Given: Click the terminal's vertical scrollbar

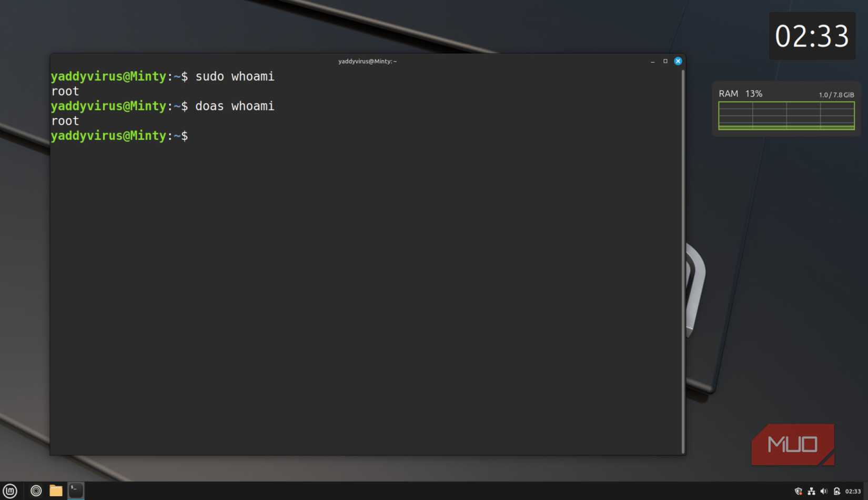Looking at the screenshot, I should [683, 262].
